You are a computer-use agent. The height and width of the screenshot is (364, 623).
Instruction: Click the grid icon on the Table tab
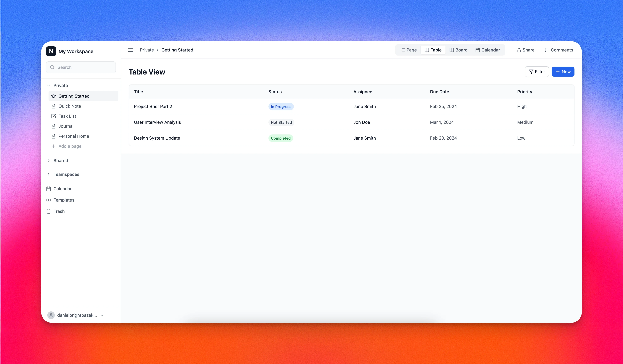pyautogui.click(x=427, y=50)
